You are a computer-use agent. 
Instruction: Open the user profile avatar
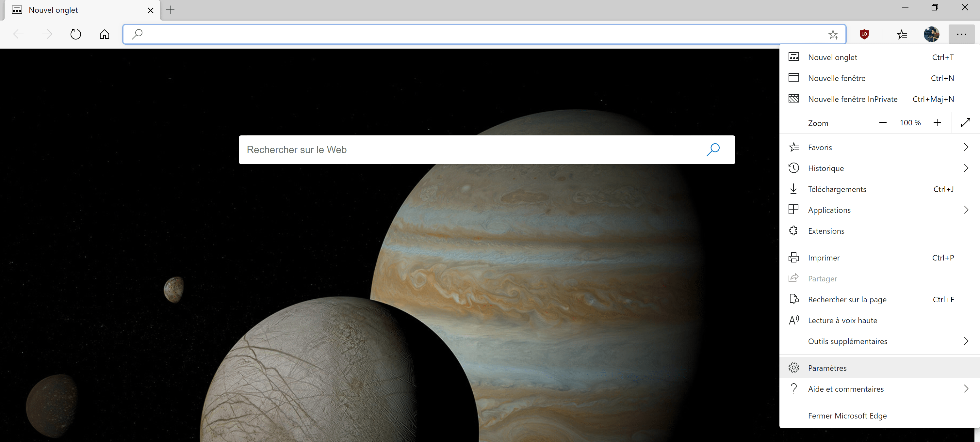tap(931, 34)
